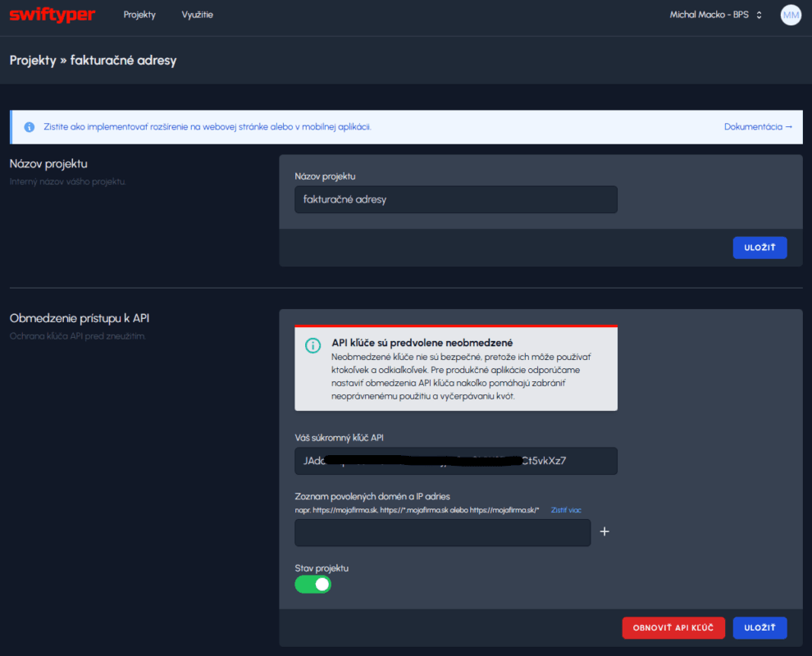Go to the Využitie menu item

click(x=198, y=15)
